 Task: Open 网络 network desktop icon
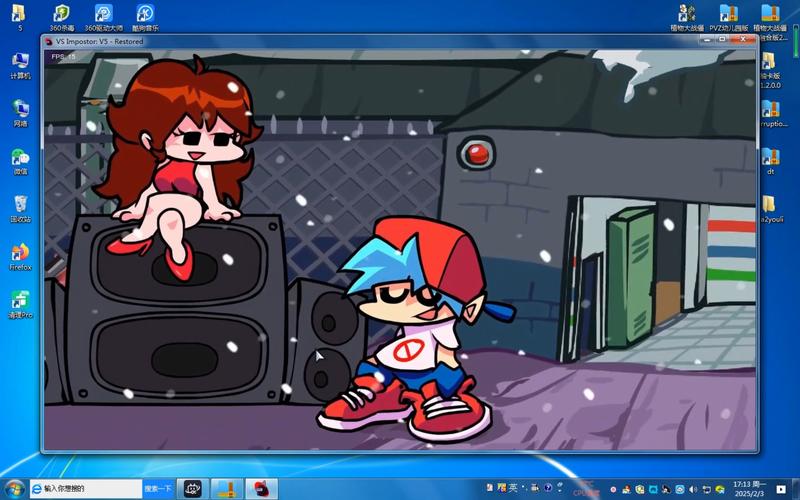(20, 113)
